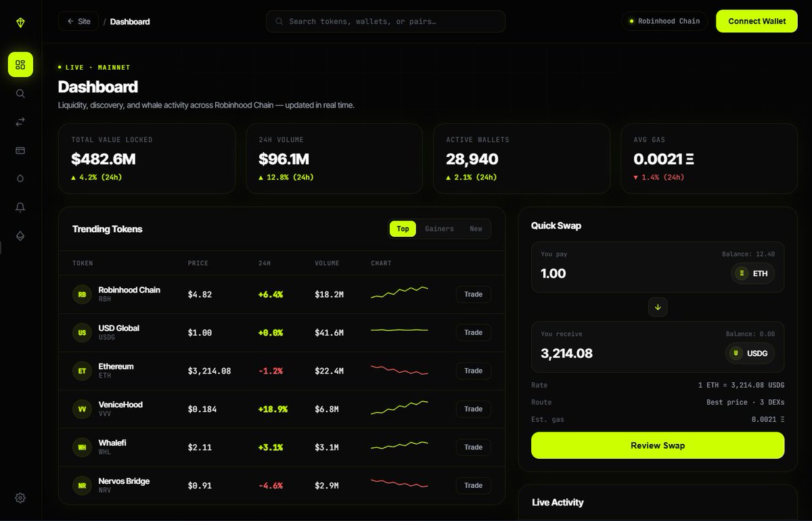Click the Active Wallets 28,940 card
This screenshot has width=812, height=521.
(x=522, y=159)
